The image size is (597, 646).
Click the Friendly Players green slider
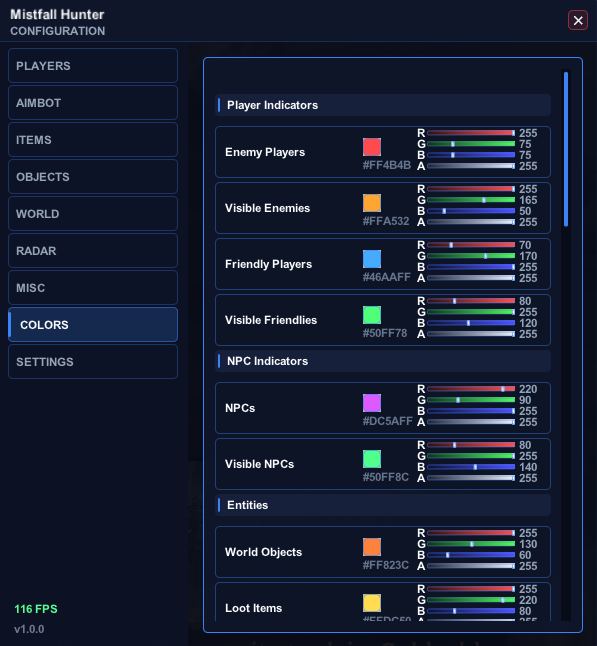[471, 256]
